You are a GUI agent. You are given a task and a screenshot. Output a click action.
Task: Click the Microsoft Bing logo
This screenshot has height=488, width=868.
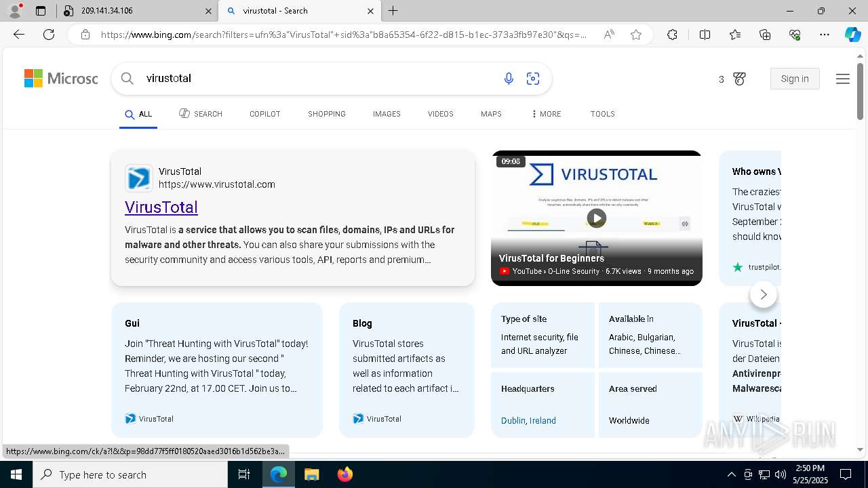pos(61,79)
